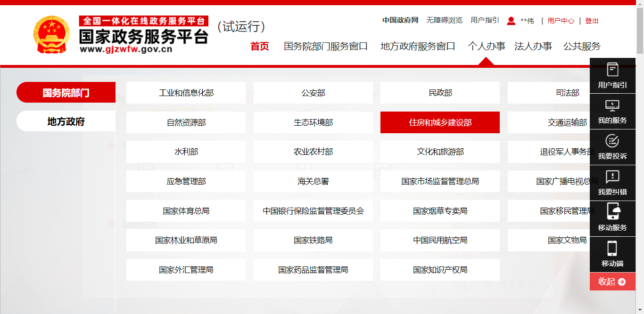Click the 国家政务服务平台 site title
Image resolution: width=644 pixels, height=314 pixels.
pyautogui.click(x=144, y=36)
